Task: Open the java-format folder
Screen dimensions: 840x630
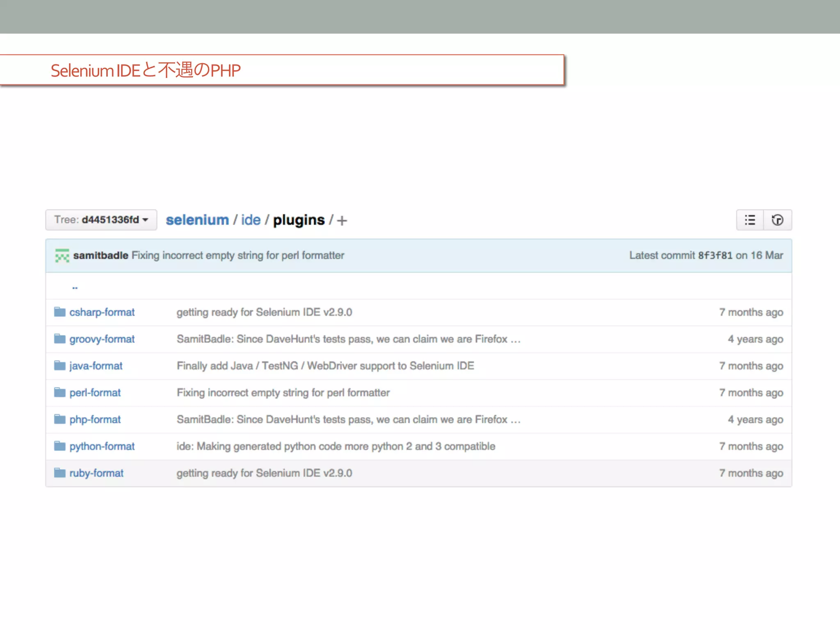Action: [96, 366]
